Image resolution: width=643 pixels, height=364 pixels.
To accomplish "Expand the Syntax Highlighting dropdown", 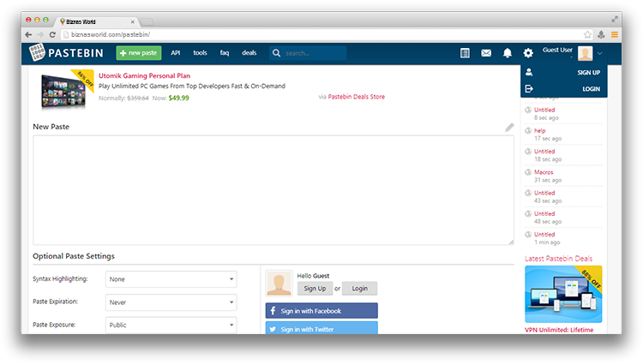I will pyautogui.click(x=171, y=279).
